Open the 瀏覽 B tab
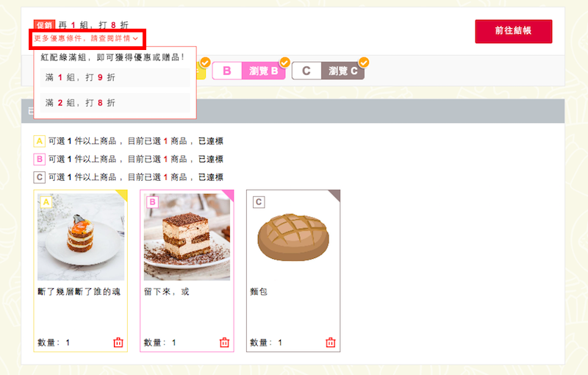Viewport: 588px width, 375px height. (x=264, y=71)
